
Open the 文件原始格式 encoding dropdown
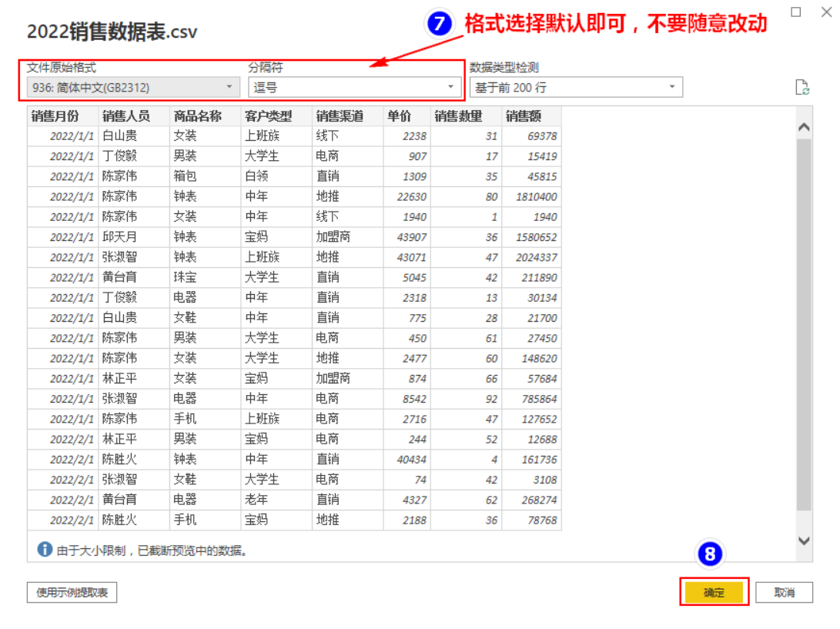pos(133,87)
